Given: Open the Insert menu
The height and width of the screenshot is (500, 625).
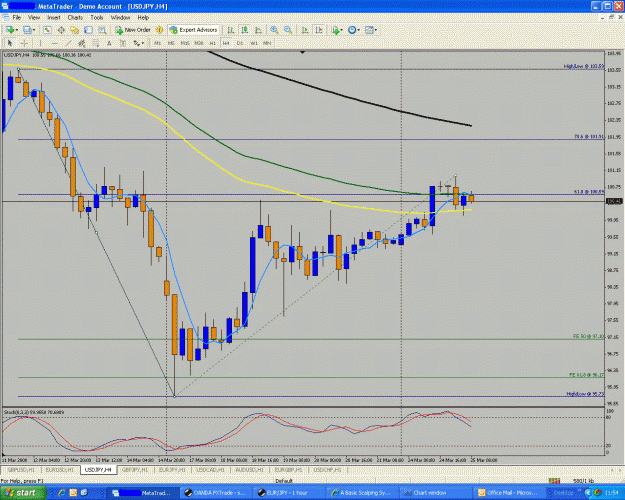Looking at the screenshot, I should [54, 18].
